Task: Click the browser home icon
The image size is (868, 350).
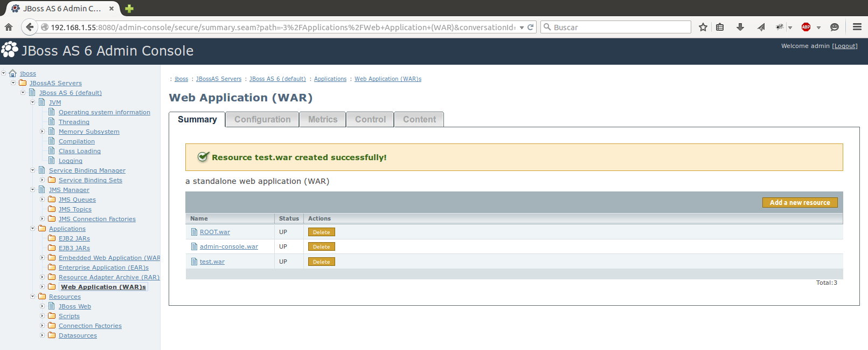Action: (9, 27)
